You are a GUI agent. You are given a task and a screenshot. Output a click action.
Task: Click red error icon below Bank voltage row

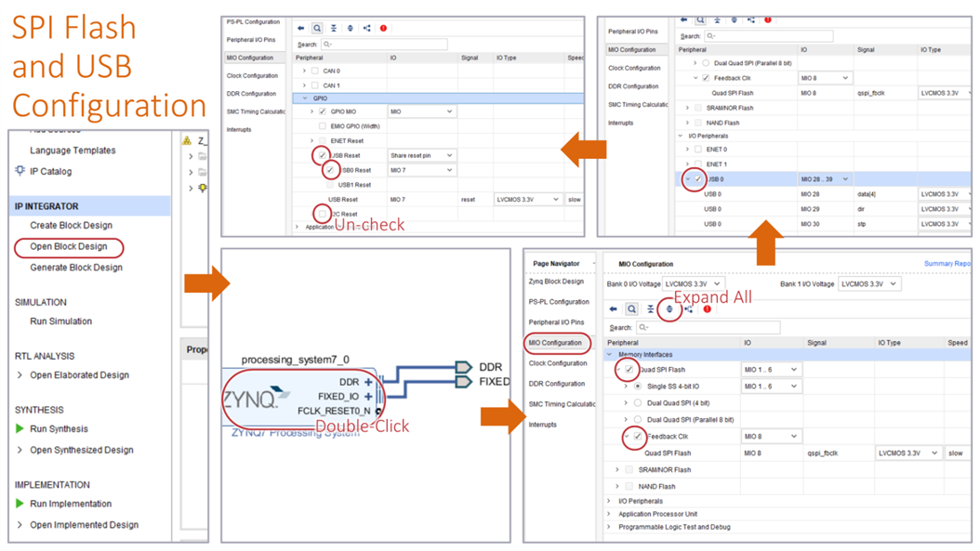(x=707, y=309)
